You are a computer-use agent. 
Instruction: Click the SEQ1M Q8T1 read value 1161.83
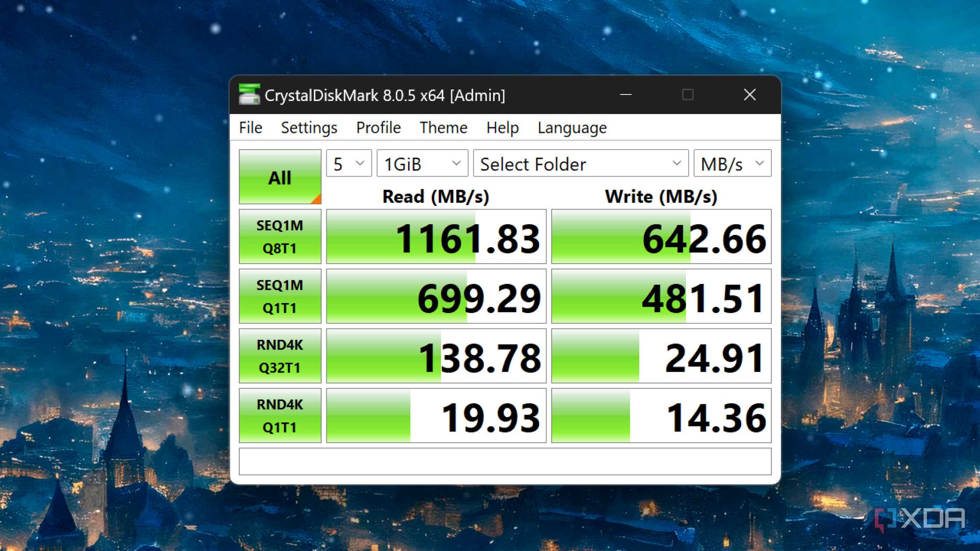point(436,237)
